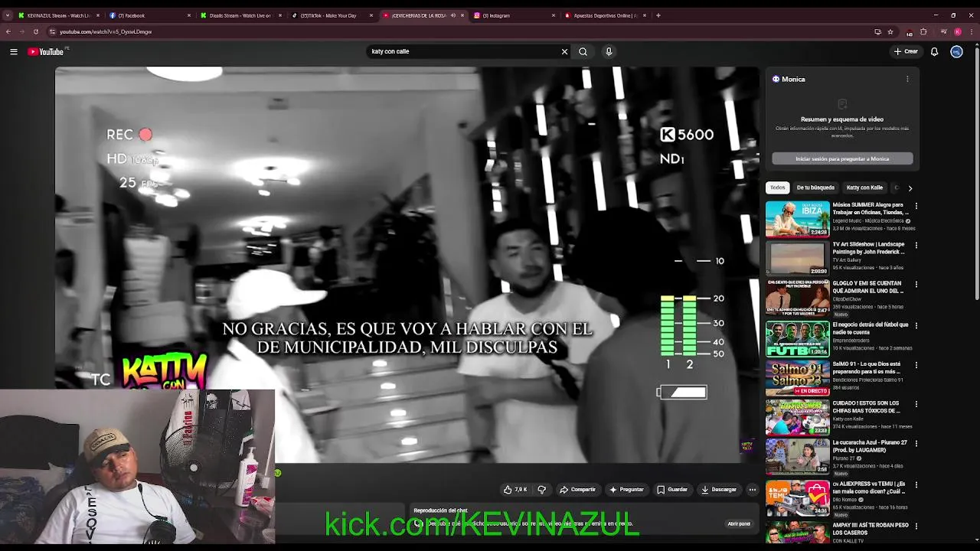Show more filter chips with right chevron
The height and width of the screenshot is (551, 980).
click(910, 187)
